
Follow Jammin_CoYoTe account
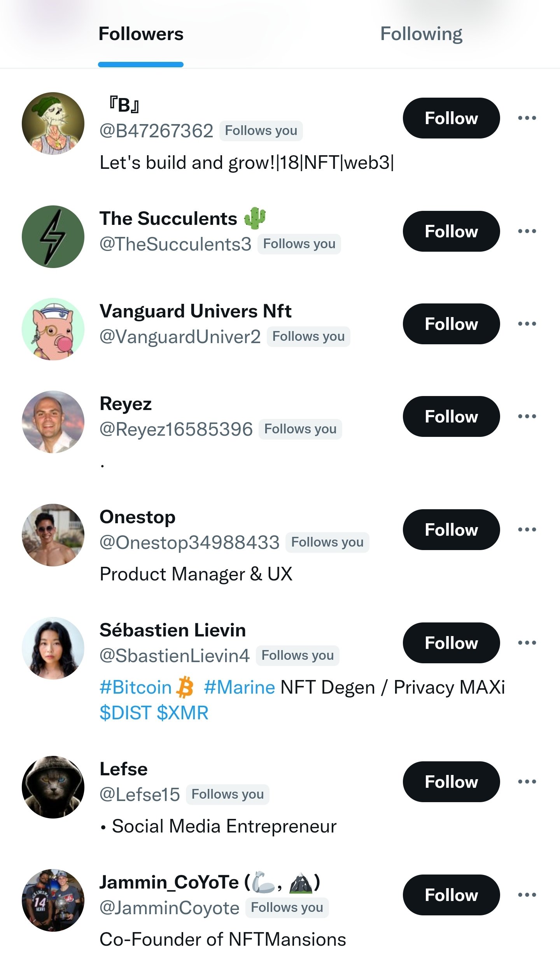tap(451, 895)
